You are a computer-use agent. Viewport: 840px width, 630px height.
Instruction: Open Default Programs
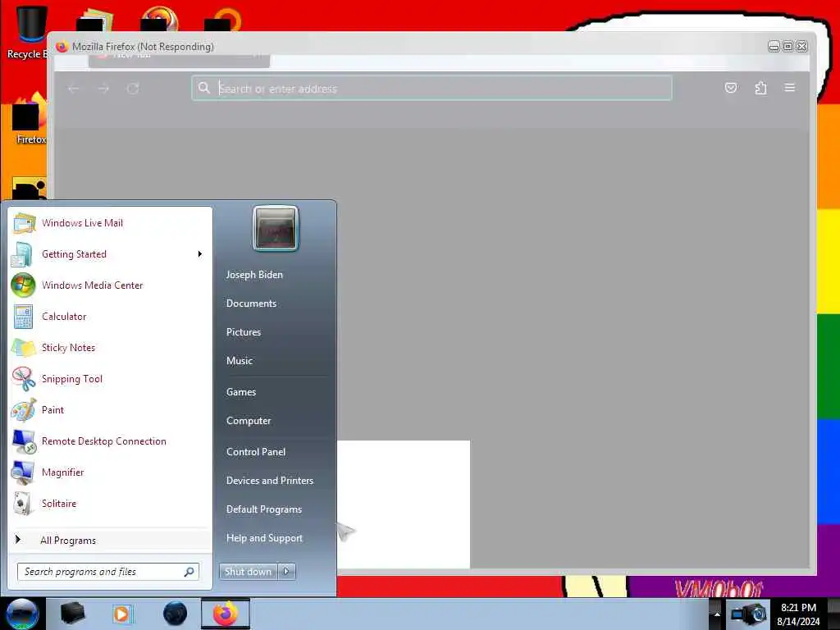pyautogui.click(x=264, y=509)
